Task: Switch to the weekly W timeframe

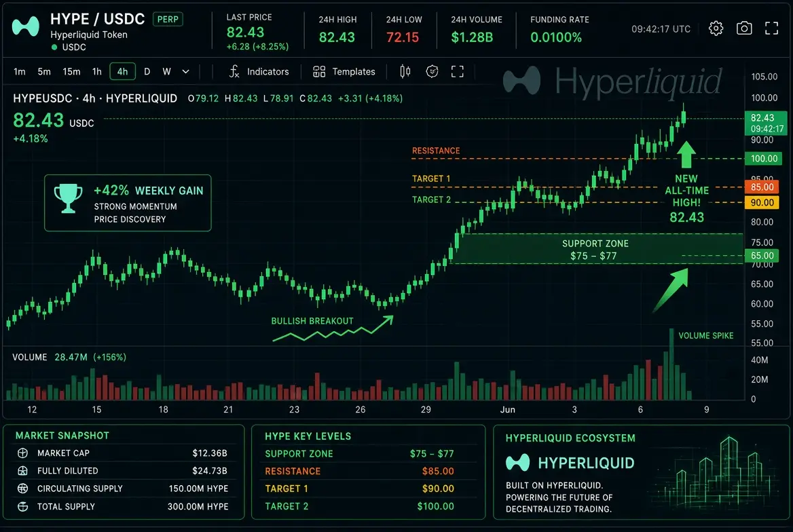Action: pyautogui.click(x=166, y=72)
